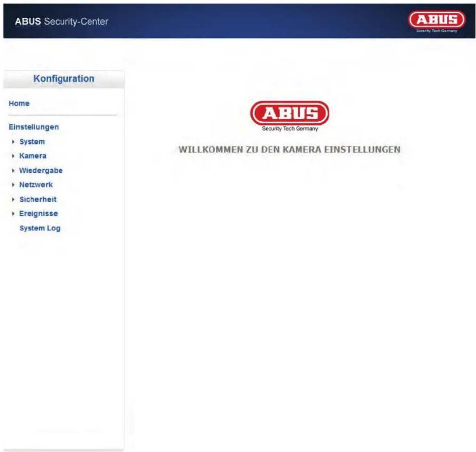Click the ABUS Security-Center title text
Viewport: 476px width, 452px height.
click(61, 22)
